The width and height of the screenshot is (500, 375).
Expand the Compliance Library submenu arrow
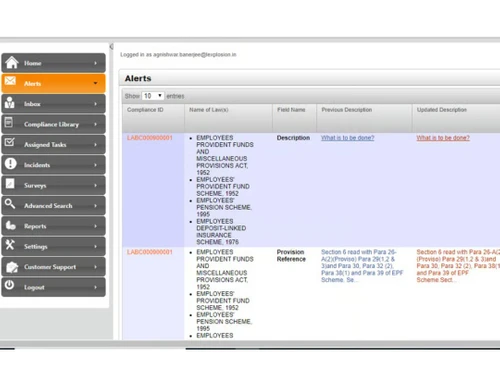[95, 124]
